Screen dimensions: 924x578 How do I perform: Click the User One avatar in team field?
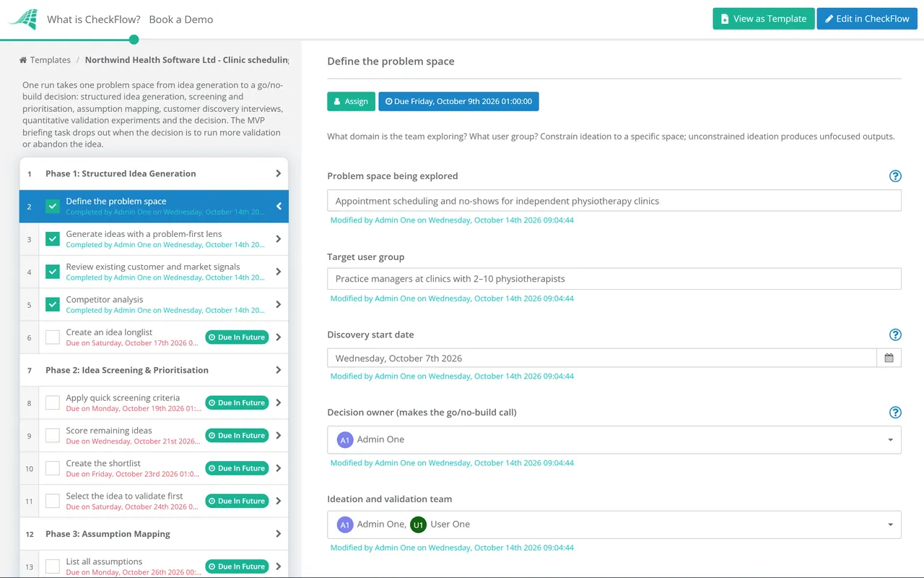pyautogui.click(x=418, y=525)
